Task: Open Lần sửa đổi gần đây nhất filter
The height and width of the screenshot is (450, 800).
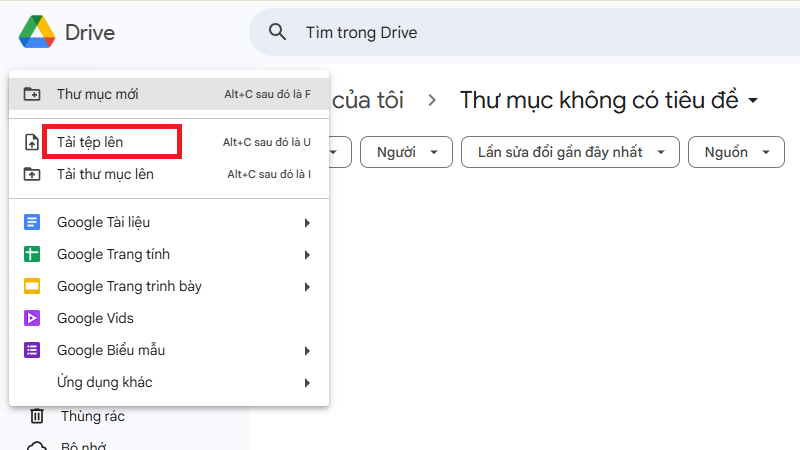Action: 570,152
